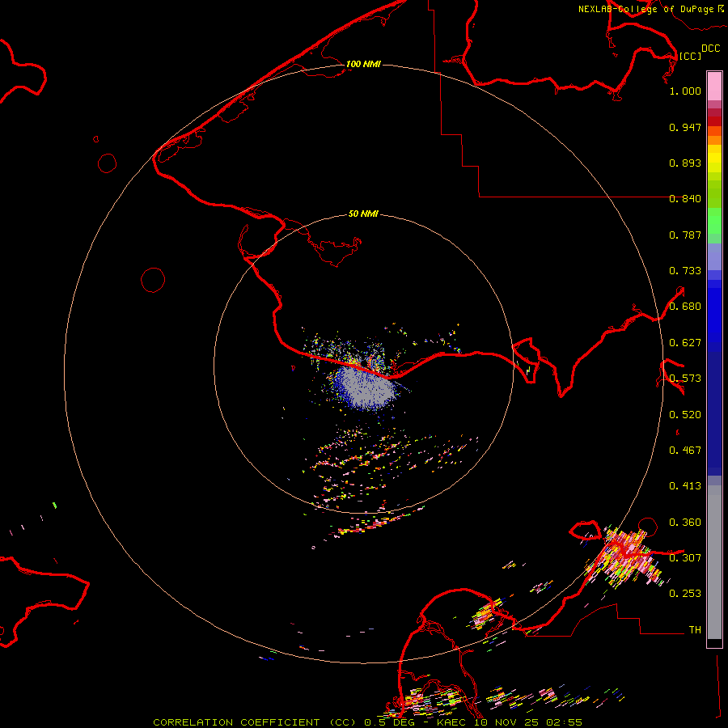Select the 0.733 color scale value
Image resolution: width=728 pixels, height=728 pixels.
click(x=685, y=271)
